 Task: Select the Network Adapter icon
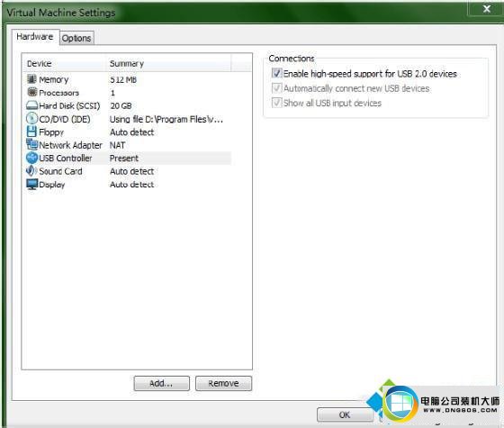(31, 144)
